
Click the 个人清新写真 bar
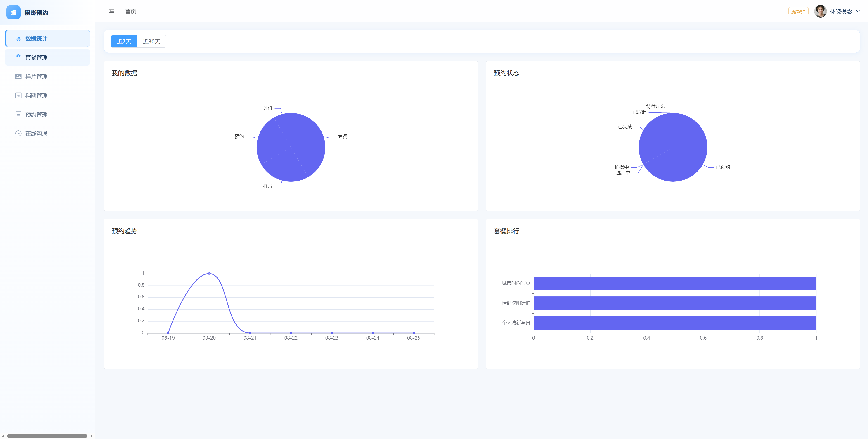[675, 323]
